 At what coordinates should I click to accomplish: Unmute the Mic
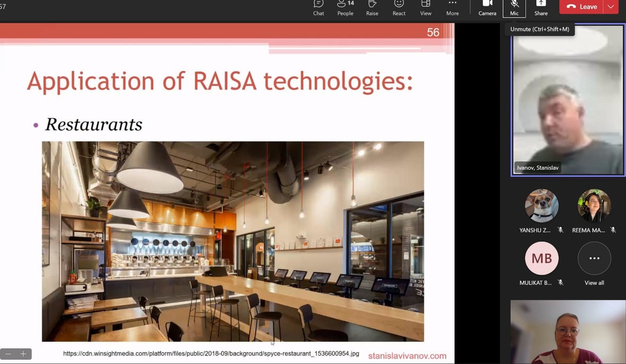[514, 8]
